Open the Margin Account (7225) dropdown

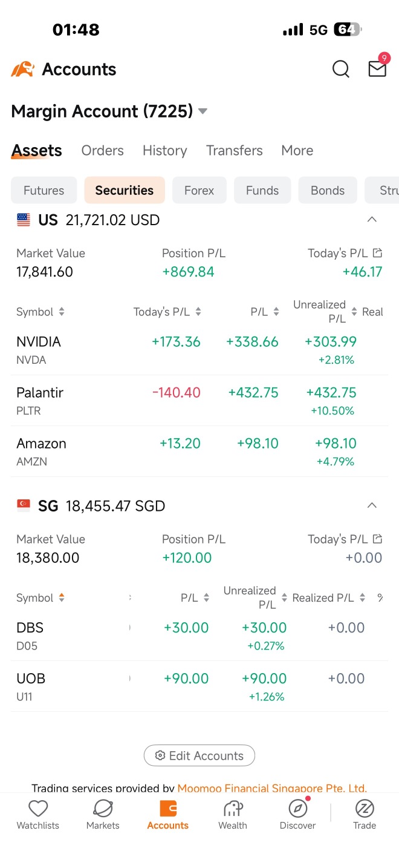click(x=109, y=111)
